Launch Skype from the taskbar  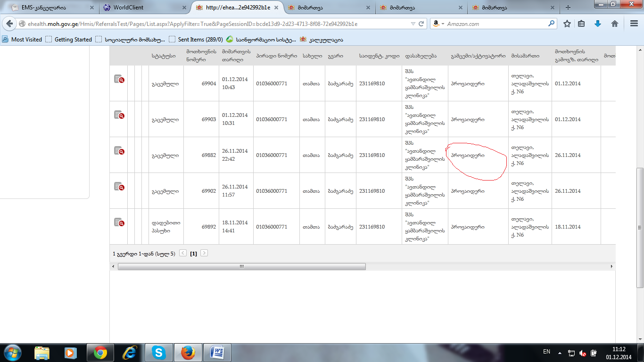pyautogui.click(x=158, y=352)
